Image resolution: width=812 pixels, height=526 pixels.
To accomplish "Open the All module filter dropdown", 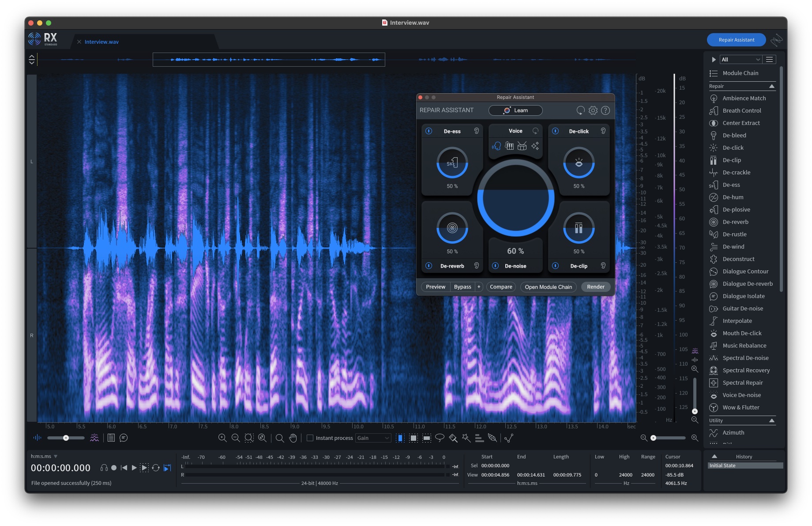I will tap(741, 59).
